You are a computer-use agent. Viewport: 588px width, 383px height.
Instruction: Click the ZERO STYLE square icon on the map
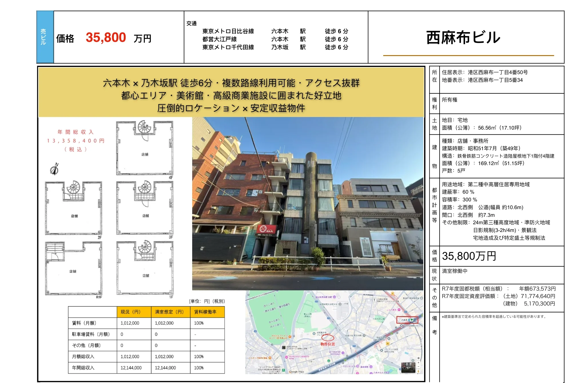(x=284, y=348)
